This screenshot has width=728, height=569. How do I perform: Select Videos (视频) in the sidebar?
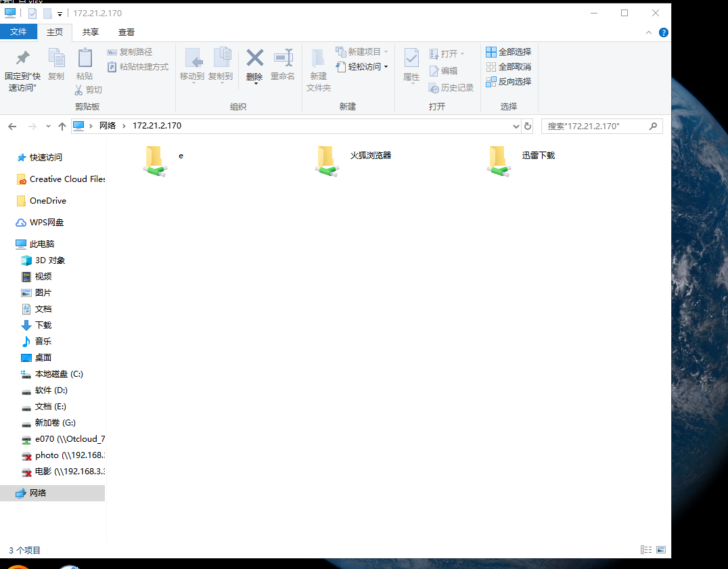(37, 277)
